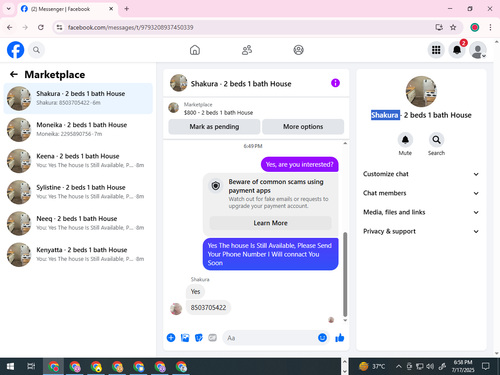Select the Messenger | Facebook browser tab
The height and width of the screenshot is (375, 500).
(x=67, y=9)
